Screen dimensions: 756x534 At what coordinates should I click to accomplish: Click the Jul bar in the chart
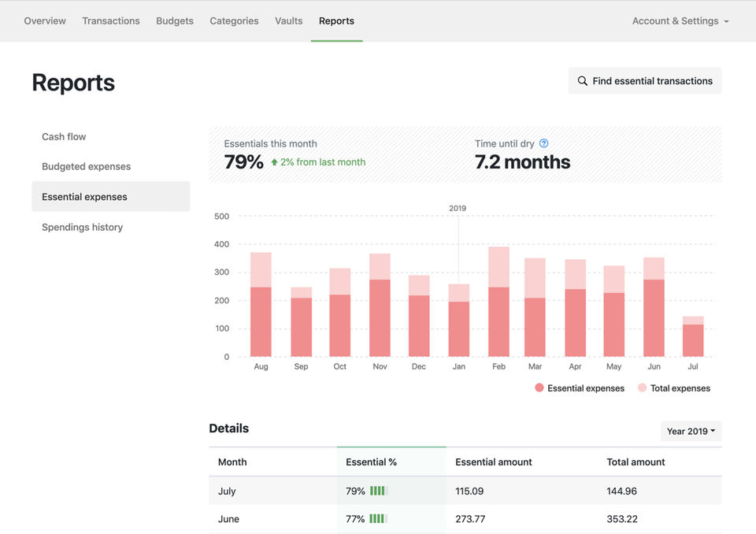[x=693, y=337]
